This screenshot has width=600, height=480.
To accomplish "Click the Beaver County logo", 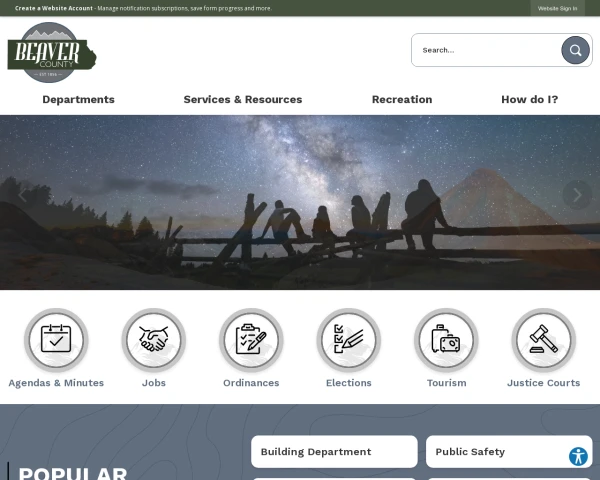I will point(51,52).
